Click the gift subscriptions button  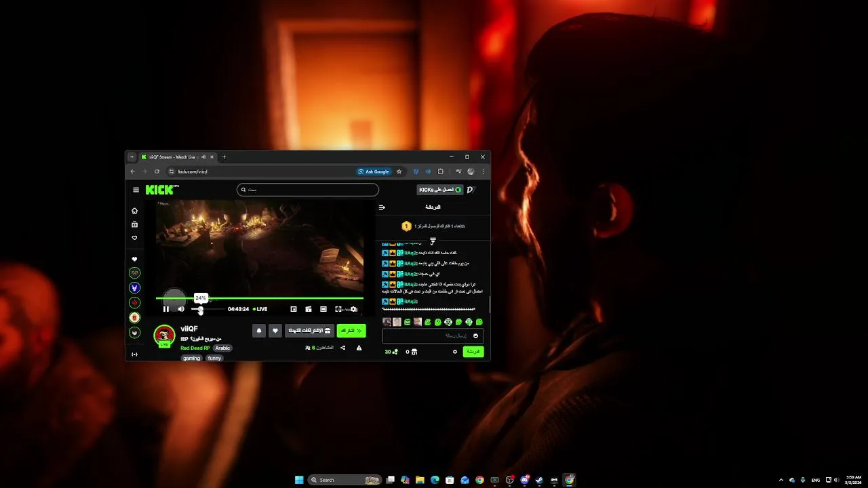(309, 331)
